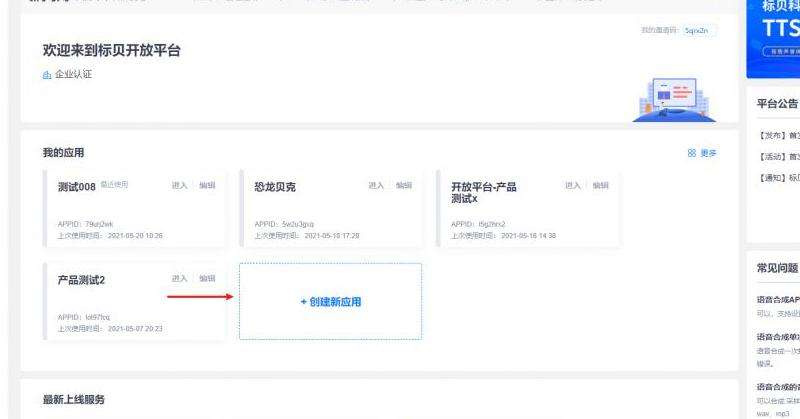Screen dimensions: 800x419
Task: Click last-used time 2021-05-07 on 产品测试2
Action: tap(110, 329)
